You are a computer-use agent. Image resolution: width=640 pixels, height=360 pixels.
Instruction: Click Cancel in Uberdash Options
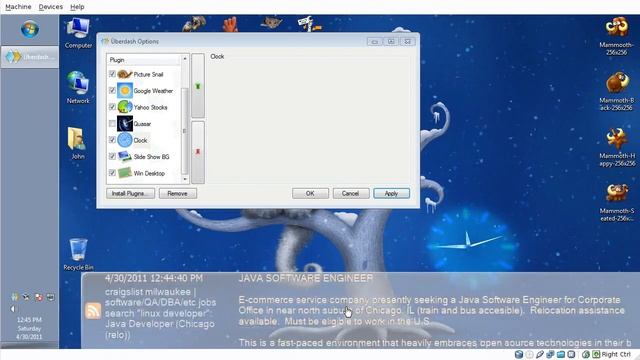351,193
